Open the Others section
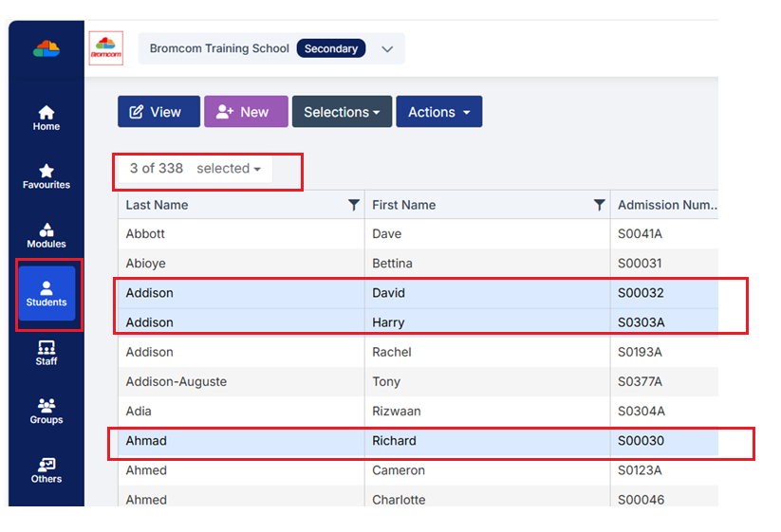This screenshot has width=781, height=532. [x=46, y=470]
